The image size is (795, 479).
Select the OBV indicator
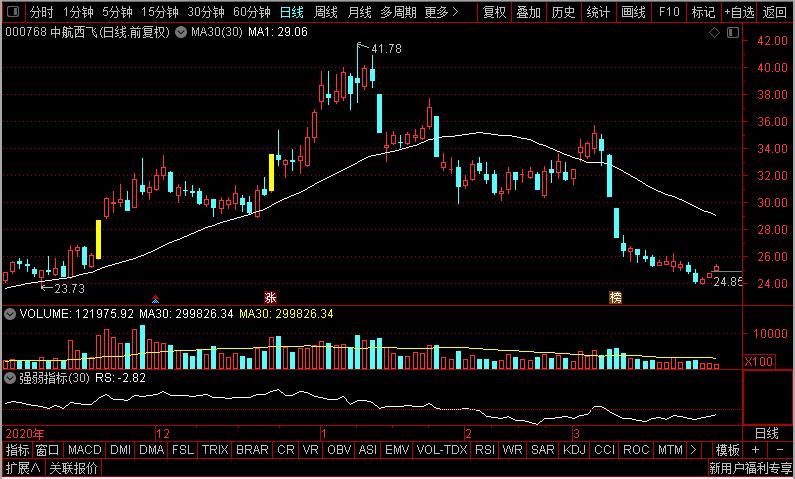point(339,450)
